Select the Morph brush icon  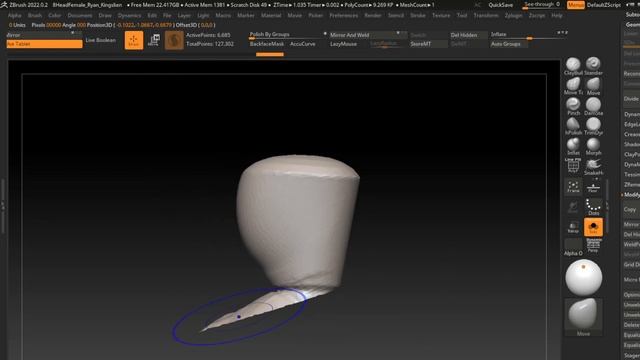[593, 146]
